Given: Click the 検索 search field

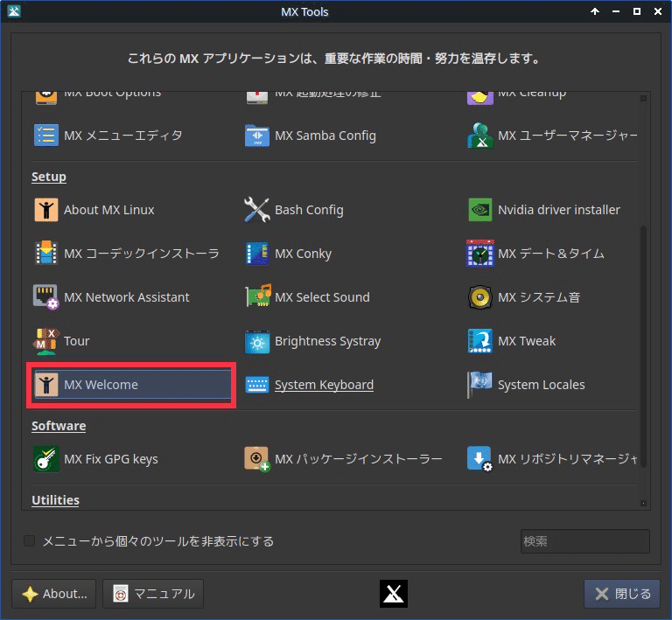Looking at the screenshot, I should (585, 541).
